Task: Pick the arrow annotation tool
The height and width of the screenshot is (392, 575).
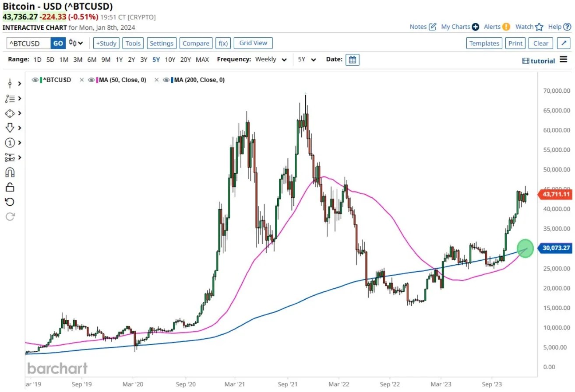Action: [10, 128]
